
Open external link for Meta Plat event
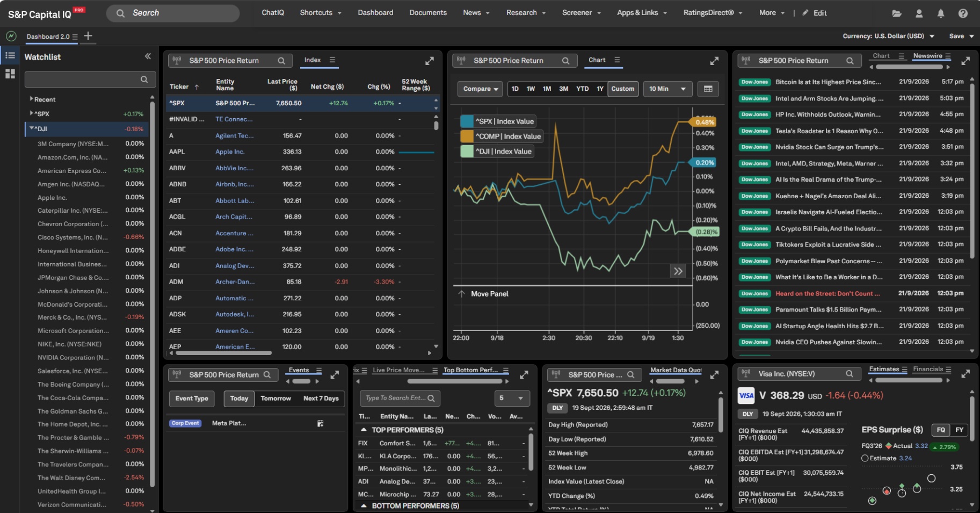point(321,424)
